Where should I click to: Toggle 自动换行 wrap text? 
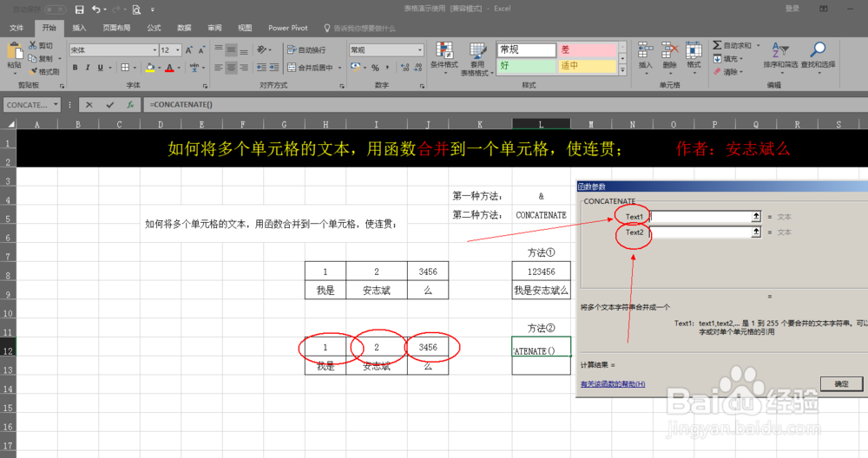(306, 49)
